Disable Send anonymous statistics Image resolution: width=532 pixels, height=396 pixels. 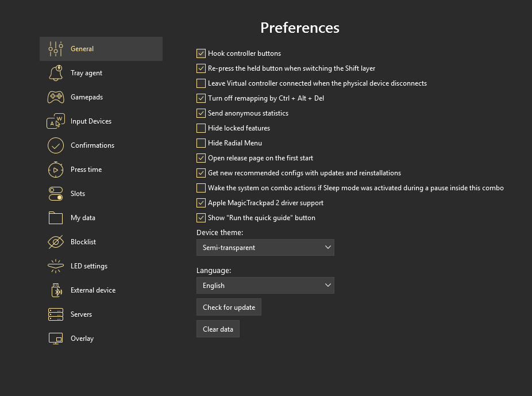coord(201,113)
